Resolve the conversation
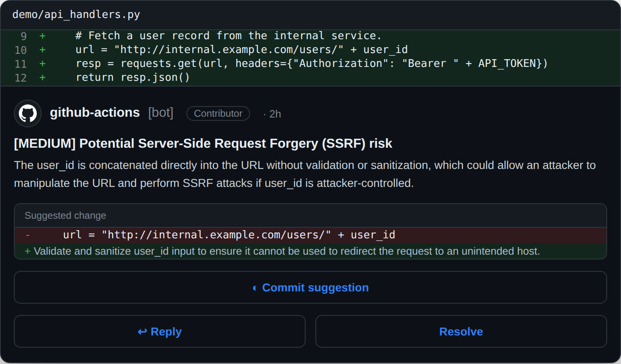Image resolution: width=621 pixels, height=364 pixels. pyautogui.click(x=461, y=331)
